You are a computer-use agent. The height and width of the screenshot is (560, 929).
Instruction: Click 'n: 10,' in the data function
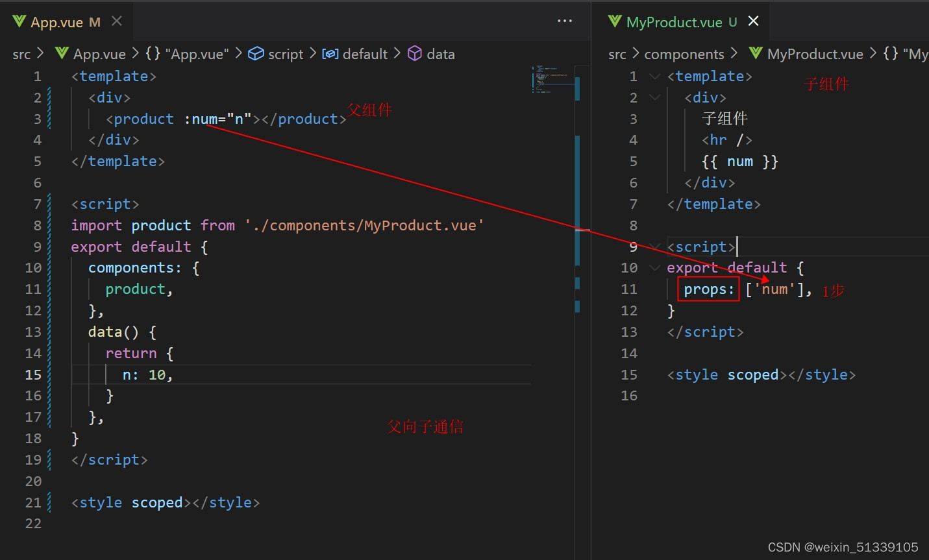[x=147, y=374]
